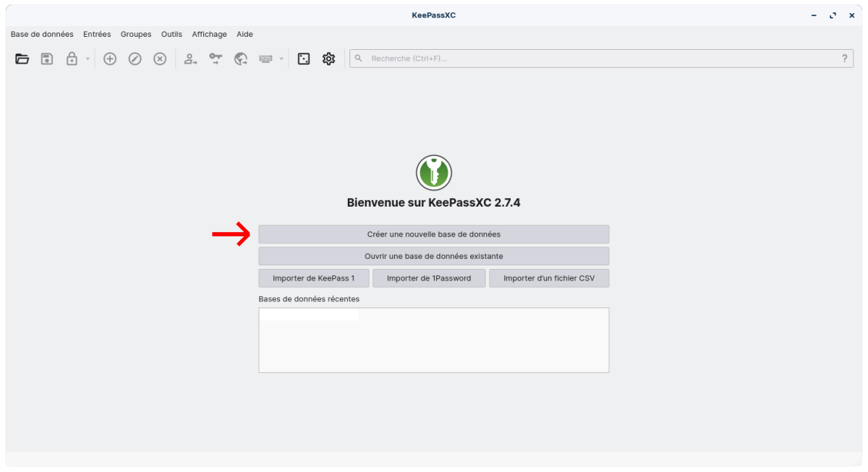Click the edit entry pencil icon
This screenshot has width=868, height=472.
click(135, 59)
